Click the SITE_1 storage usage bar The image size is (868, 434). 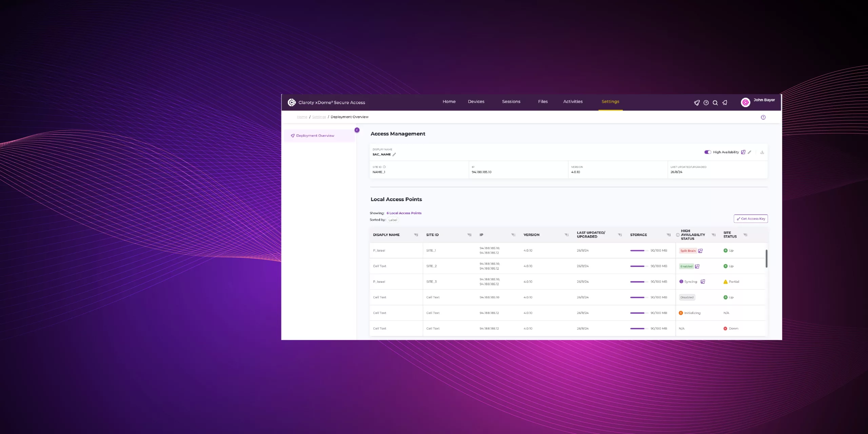point(637,251)
